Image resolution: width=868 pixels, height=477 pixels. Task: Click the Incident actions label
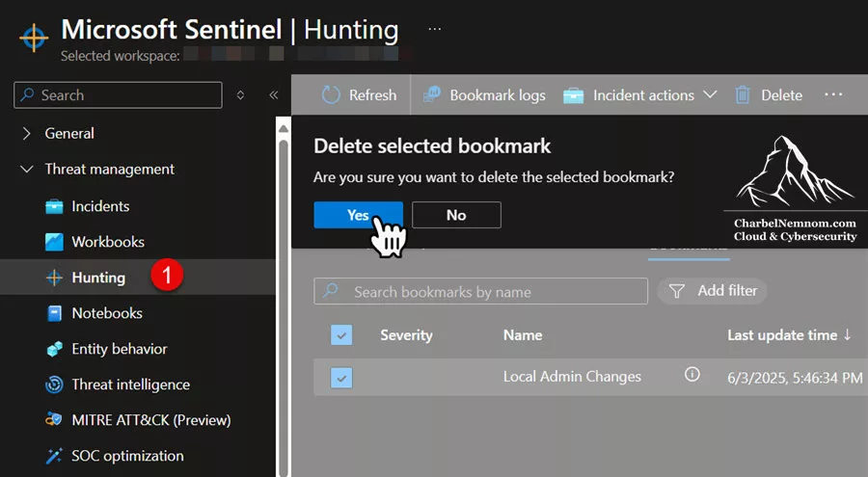tap(643, 95)
